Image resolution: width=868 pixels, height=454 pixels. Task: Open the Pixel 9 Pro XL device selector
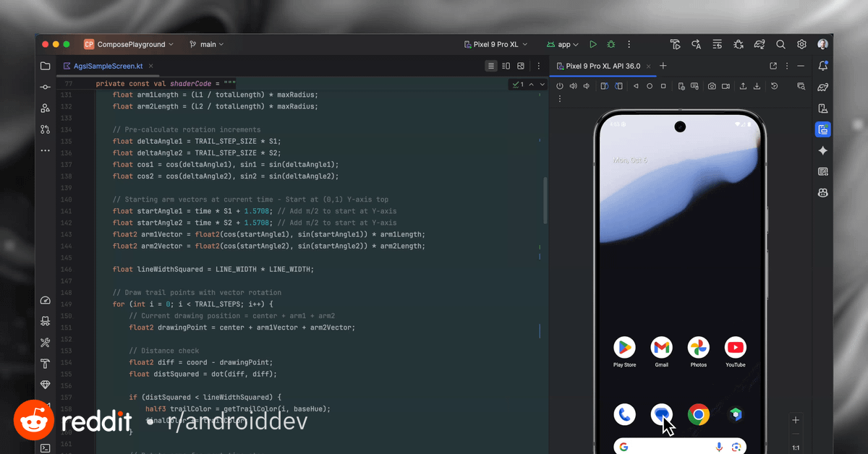pyautogui.click(x=495, y=44)
